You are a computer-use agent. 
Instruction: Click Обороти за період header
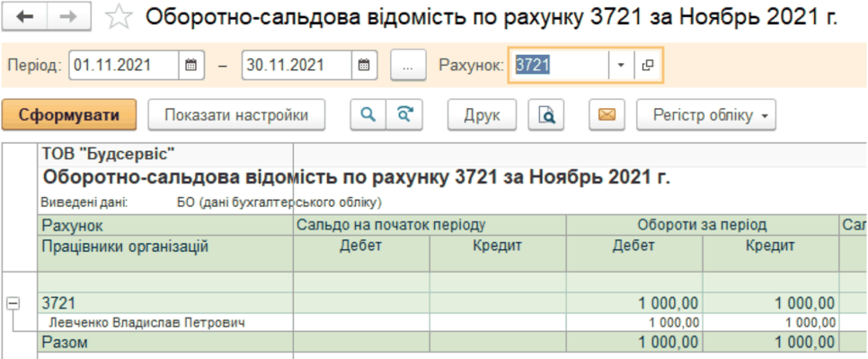702,225
